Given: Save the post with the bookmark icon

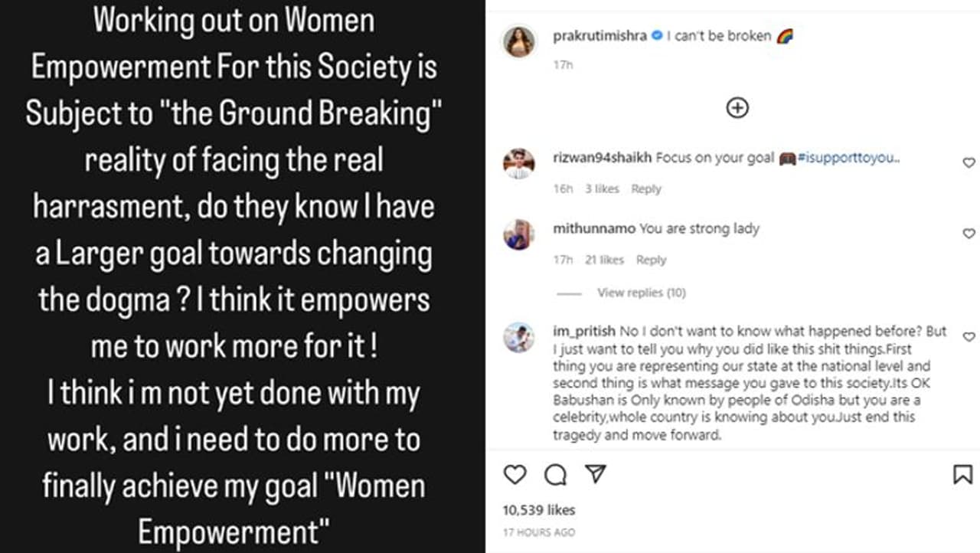Looking at the screenshot, I should click(962, 475).
